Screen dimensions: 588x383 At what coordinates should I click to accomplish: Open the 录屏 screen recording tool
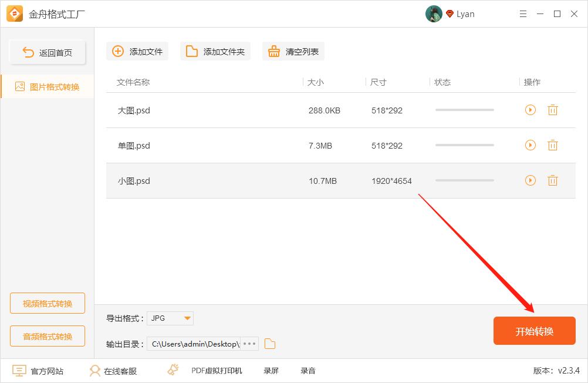click(x=271, y=371)
